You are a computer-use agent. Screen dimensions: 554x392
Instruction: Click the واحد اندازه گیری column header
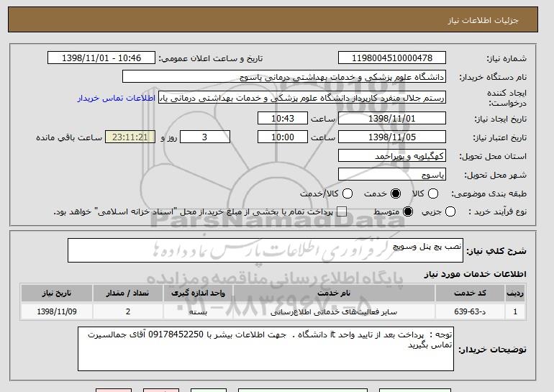[x=198, y=293]
